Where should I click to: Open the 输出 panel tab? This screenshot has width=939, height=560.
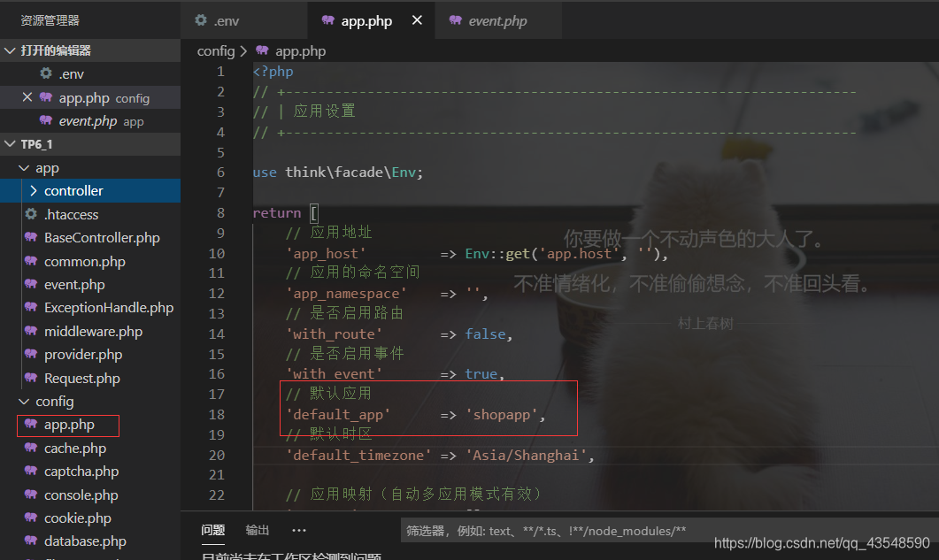[x=258, y=530]
